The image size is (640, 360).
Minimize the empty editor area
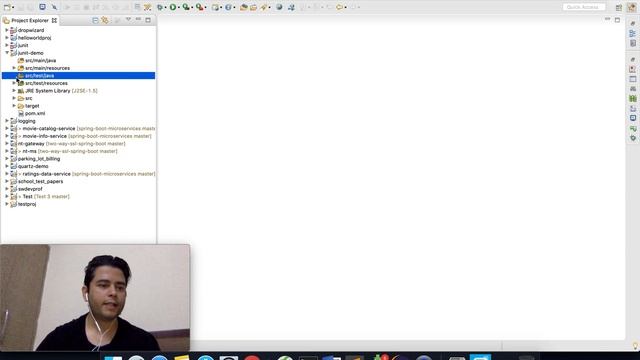[607, 19]
